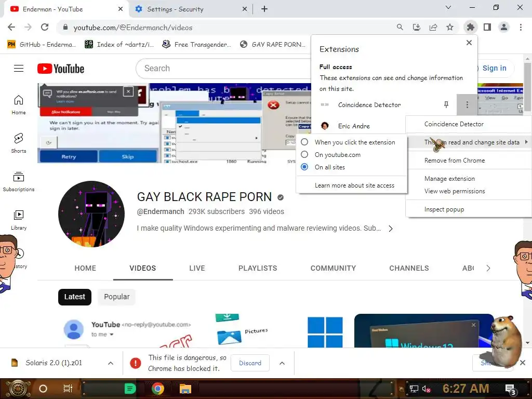
Task: Click the Eric Andre extension entry
Action: tap(353, 126)
